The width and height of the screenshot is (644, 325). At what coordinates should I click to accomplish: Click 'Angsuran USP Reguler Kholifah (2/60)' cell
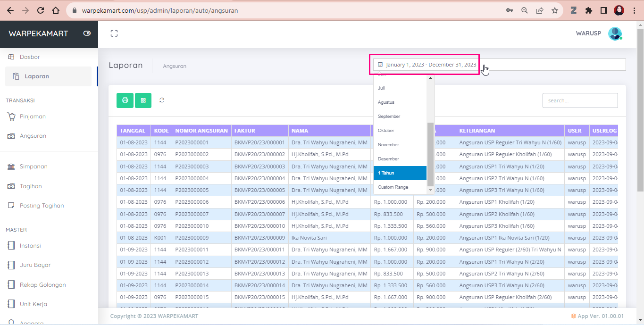tap(510, 297)
